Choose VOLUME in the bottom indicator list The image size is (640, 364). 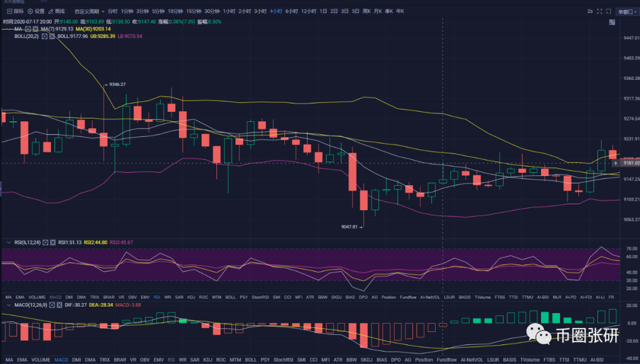(40, 359)
